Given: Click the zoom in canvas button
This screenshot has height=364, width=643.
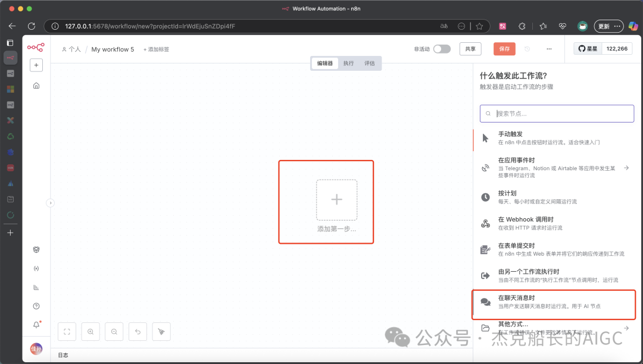Looking at the screenshot, I should click(90, 332).
